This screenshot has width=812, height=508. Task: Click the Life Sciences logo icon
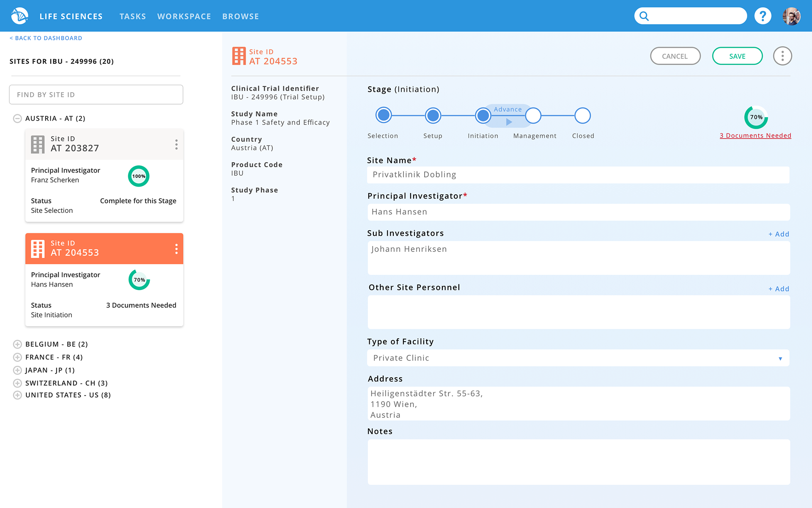19,16
